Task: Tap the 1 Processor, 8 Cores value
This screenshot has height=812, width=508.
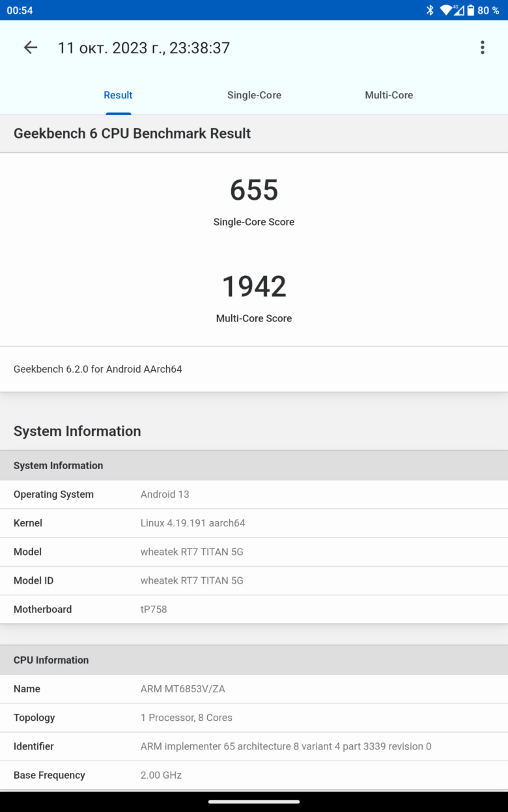Action: 186,718
